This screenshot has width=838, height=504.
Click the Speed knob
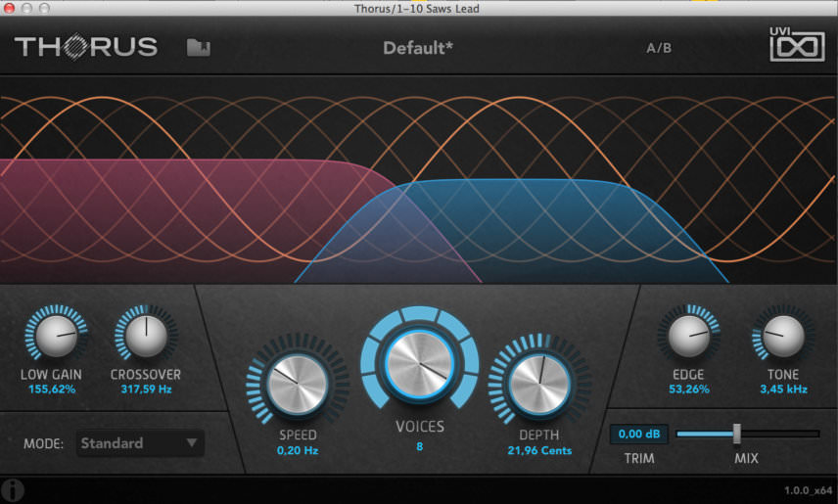tap(298, 384)
